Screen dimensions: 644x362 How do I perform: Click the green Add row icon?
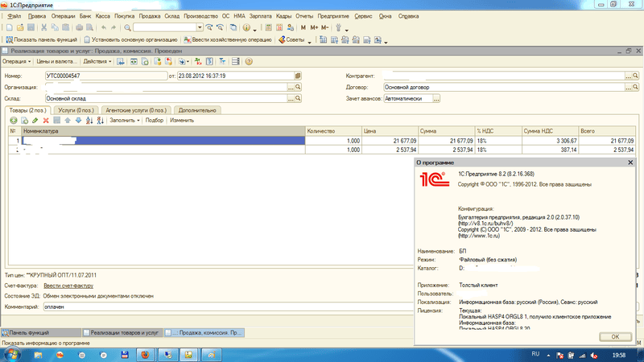pos(14,120)
